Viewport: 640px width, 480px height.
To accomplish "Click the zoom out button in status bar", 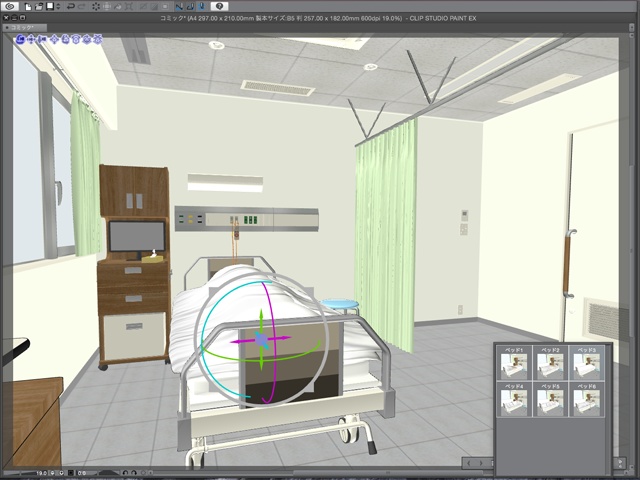I will click(x=52, y=473).
